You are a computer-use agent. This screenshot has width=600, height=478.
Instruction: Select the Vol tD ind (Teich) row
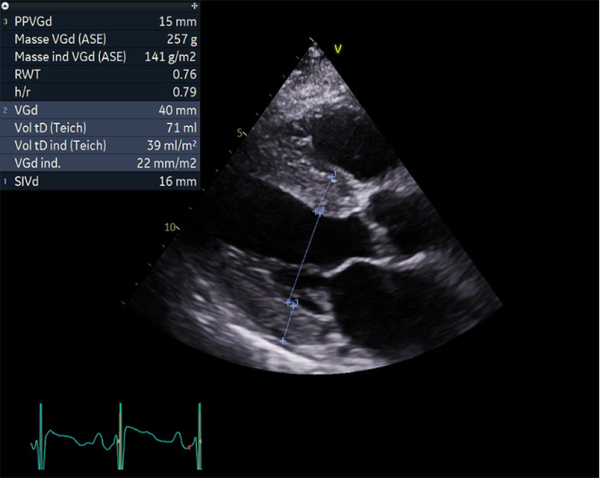pyautogui.click(x=100, y=146)
